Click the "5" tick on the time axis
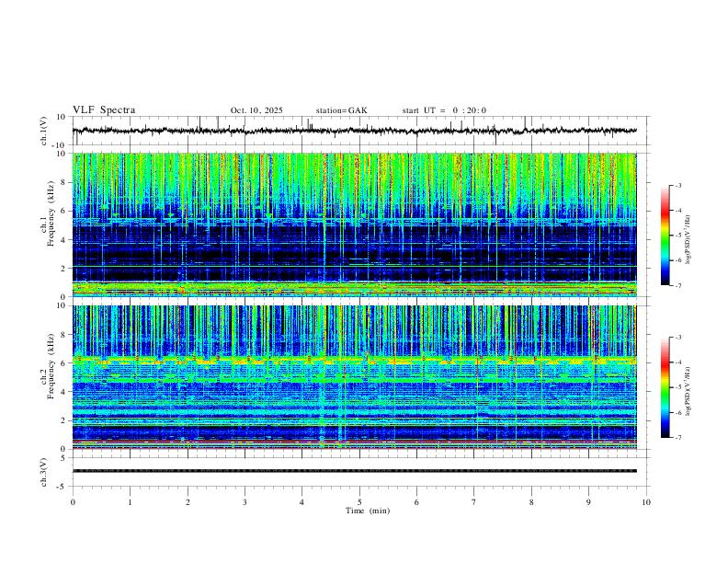 tap(359, 502)
